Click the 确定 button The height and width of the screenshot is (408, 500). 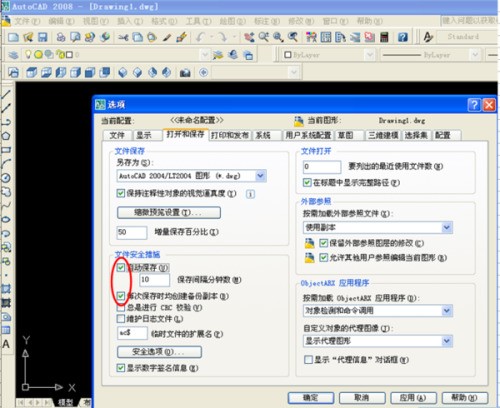(311, 398)
